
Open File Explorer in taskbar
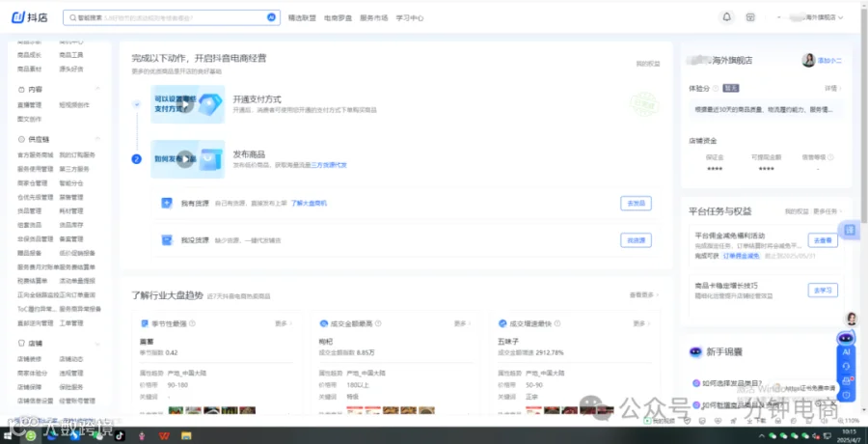186,435
